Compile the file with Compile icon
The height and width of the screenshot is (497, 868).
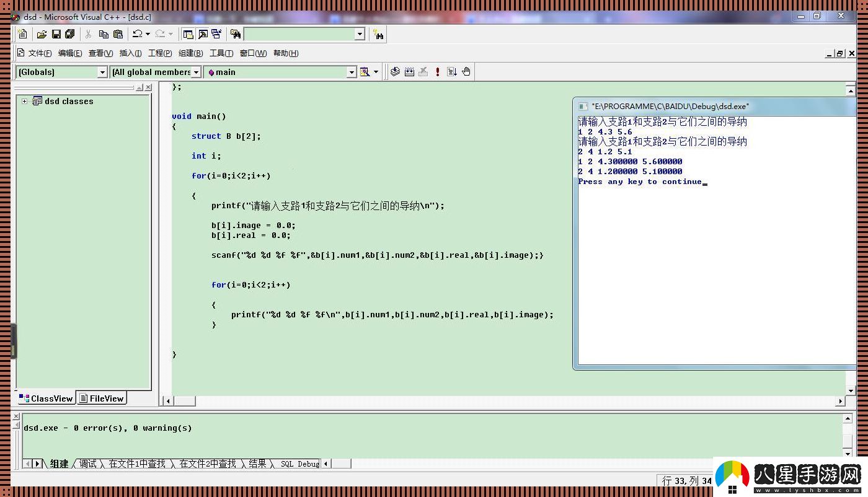click(x=395, y=72)
